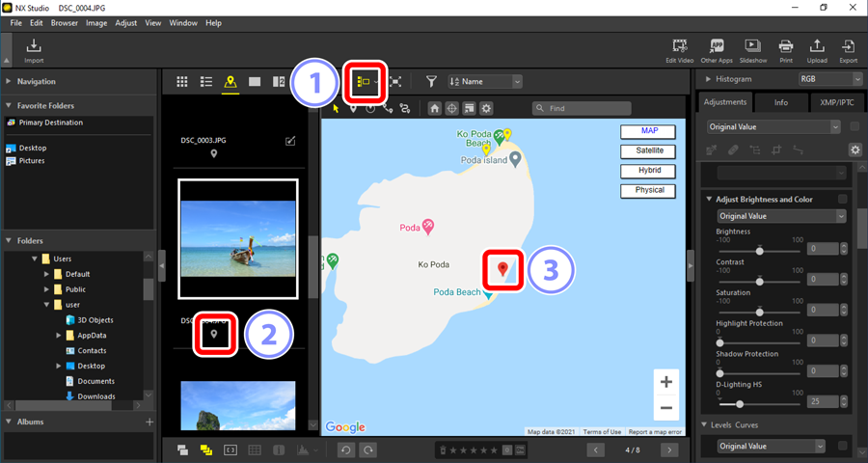Screen dimensions: 868x463
Task: Switch to thumbnail grid view
Action: coord(181,82)
